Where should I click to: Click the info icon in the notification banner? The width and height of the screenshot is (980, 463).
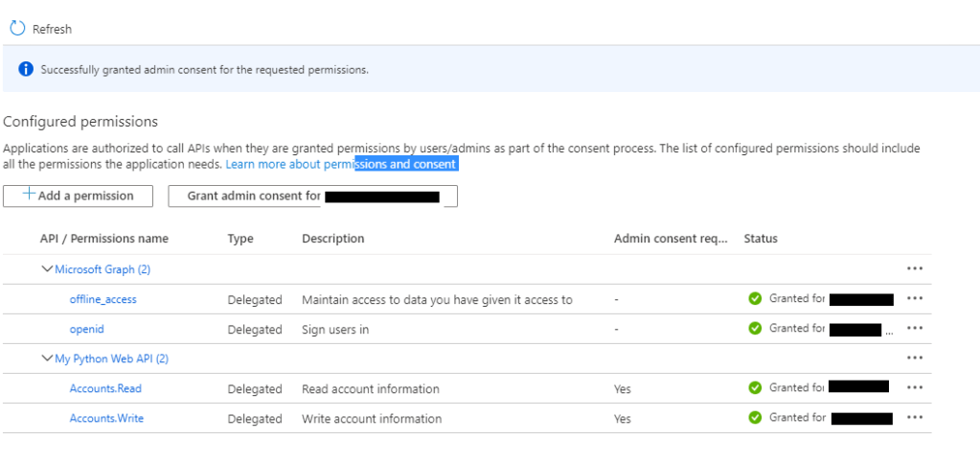tap(26, 70)
